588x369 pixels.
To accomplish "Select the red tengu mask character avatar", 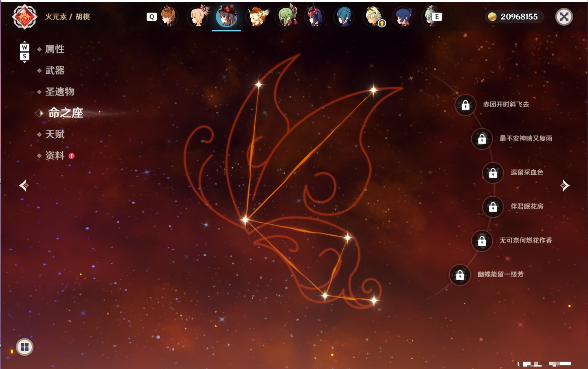I will click(315, 17).
